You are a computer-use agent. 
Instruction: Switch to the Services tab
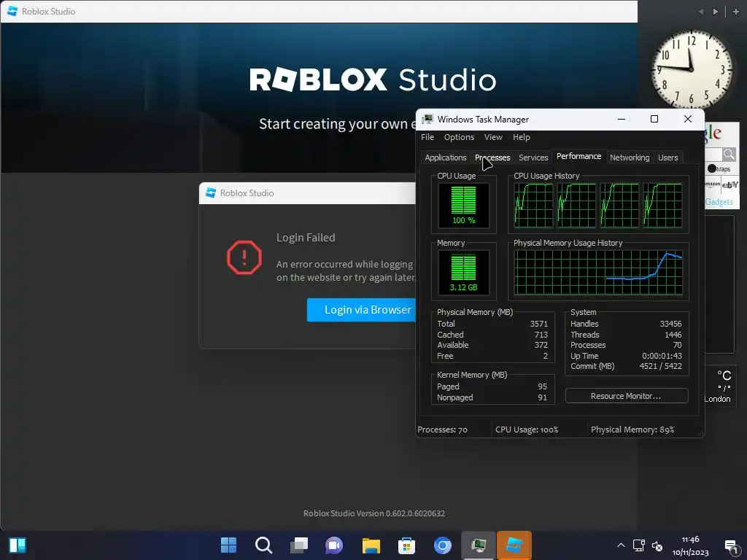[533, 157]
